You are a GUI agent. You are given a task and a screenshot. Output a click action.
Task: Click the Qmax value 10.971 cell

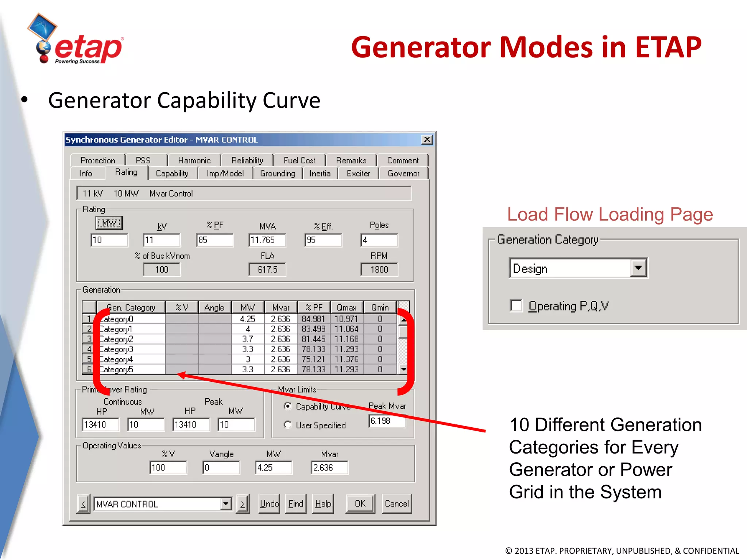click(347, 319)
